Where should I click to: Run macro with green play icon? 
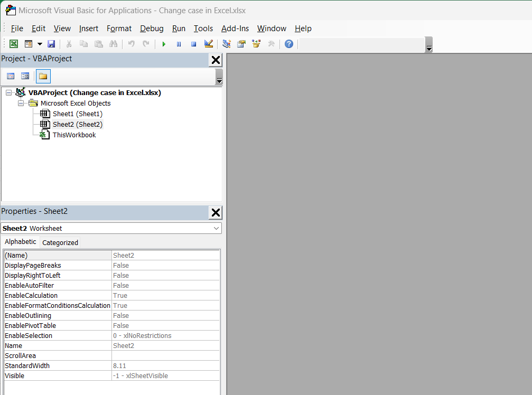[x=164, y=44]
